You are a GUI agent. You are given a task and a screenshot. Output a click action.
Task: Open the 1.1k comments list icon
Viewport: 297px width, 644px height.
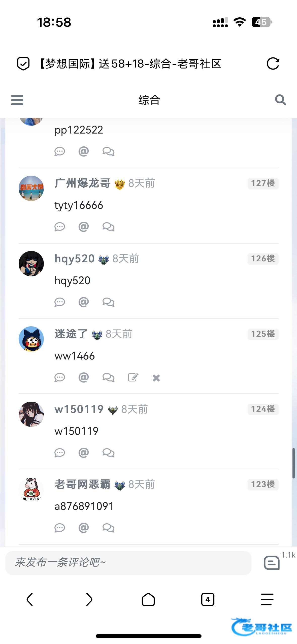click(272, 563)
